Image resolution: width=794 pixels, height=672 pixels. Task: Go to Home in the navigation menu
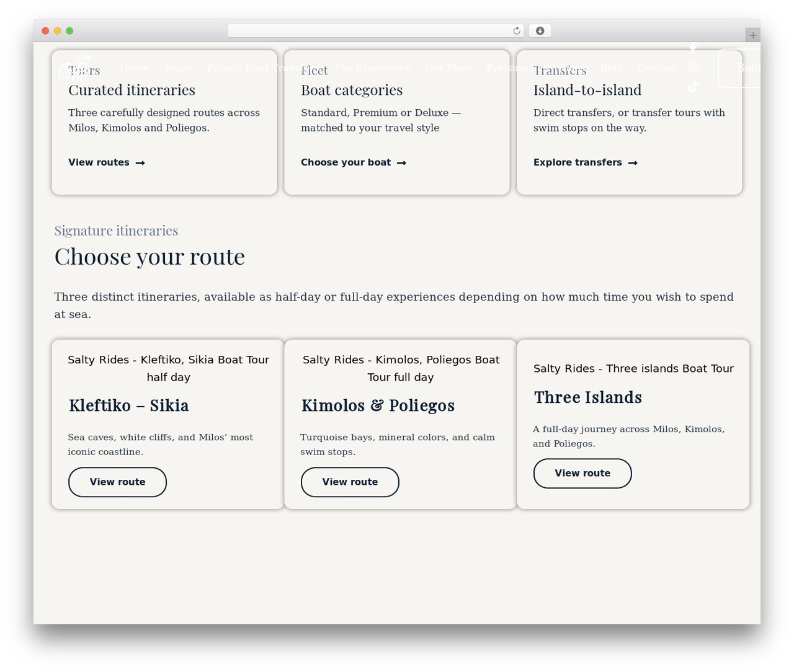coord(134,68)
